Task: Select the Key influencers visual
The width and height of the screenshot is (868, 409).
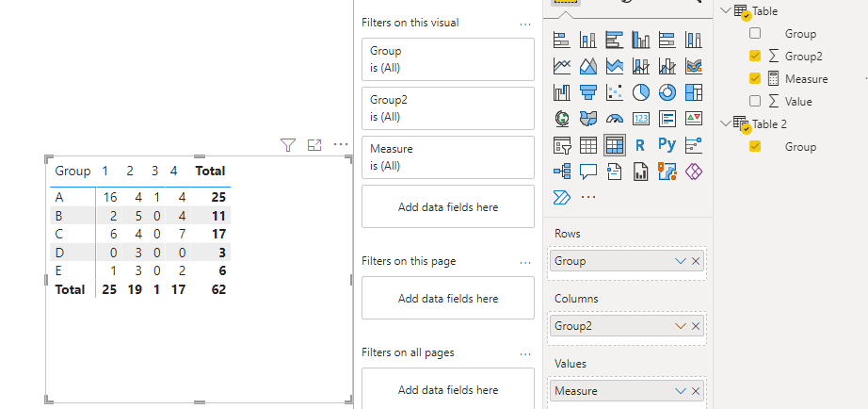Action: (x=694, y=145)
